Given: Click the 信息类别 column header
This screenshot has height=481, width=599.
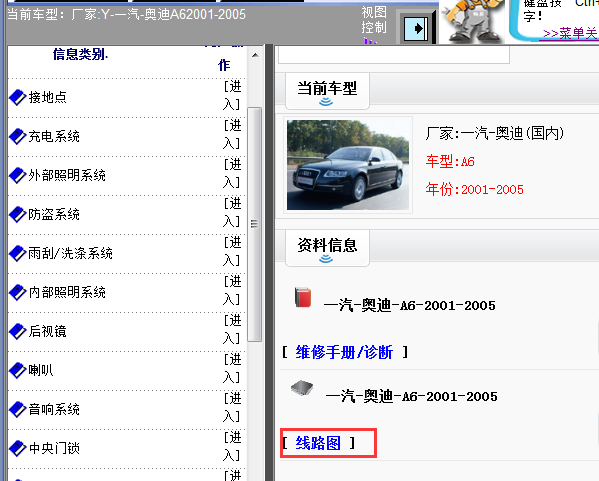Looking at the screenshot, I should pos(80,54).
